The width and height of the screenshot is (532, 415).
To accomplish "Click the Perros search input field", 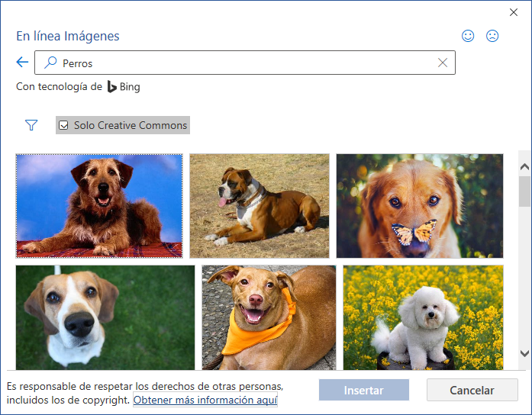I will pos(244,63).
